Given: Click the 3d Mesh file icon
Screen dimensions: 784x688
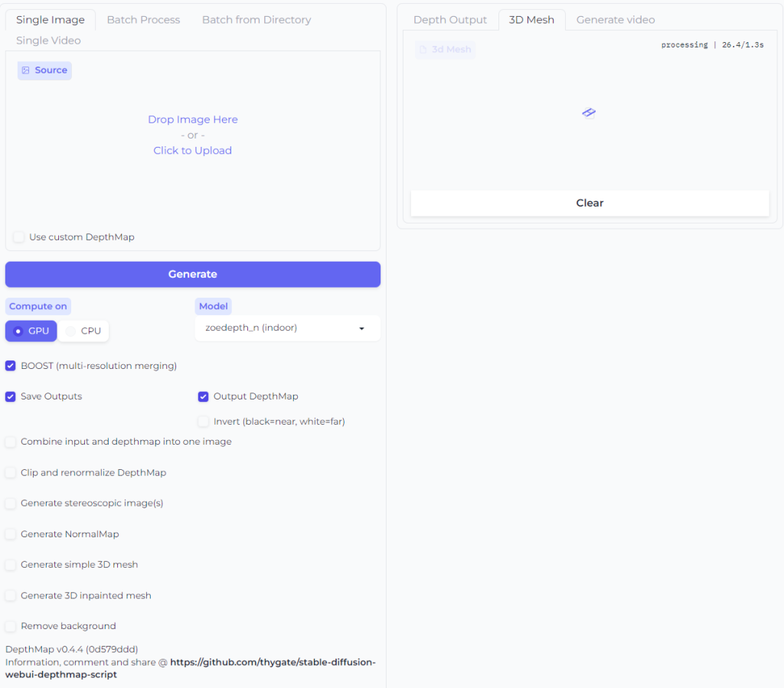Looking at the screenshot, I should [423, 50].
